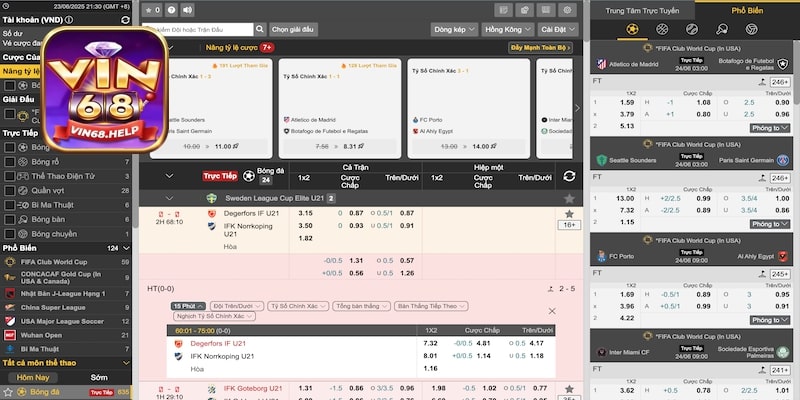Viewport: 800px width, 400px height.
Task: Switch to Trung Tâm Trực Tuyến tab
Action: pos(642,10)
